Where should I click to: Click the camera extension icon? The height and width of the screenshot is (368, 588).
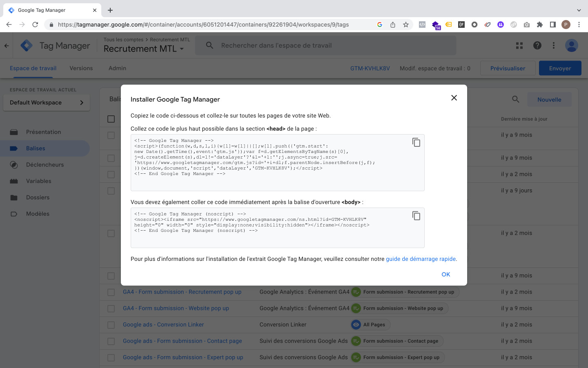pos(527,25)
